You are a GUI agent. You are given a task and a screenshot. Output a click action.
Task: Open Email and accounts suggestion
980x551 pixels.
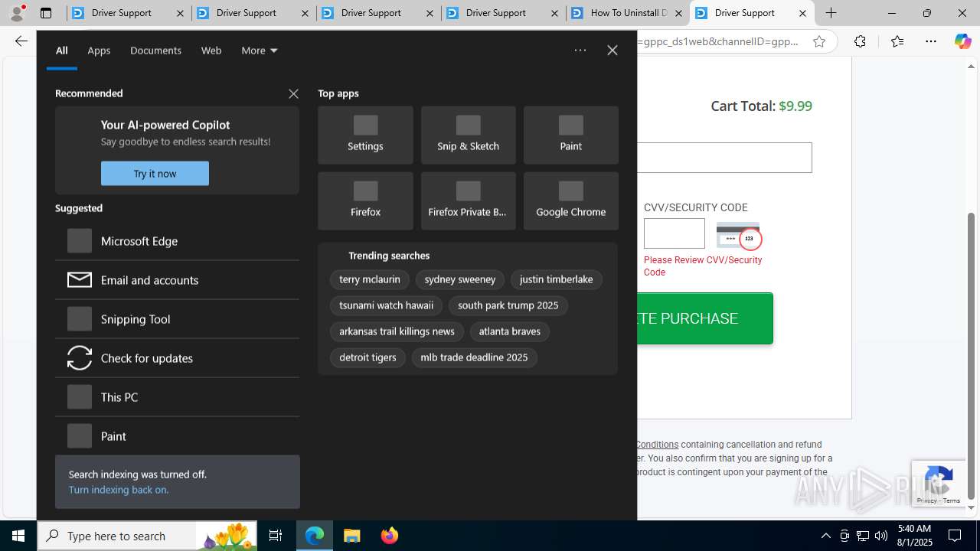pos(177,280)
